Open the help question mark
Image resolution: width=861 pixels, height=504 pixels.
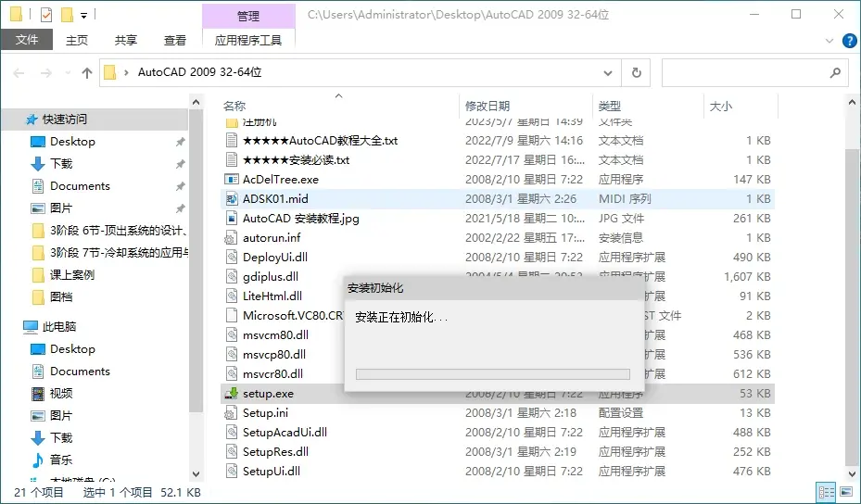point(849,41)
